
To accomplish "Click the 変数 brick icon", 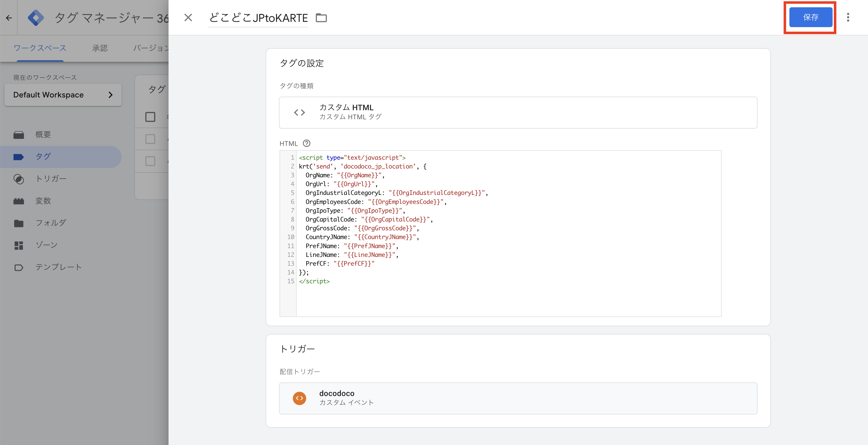I will [x=19, y=201].
